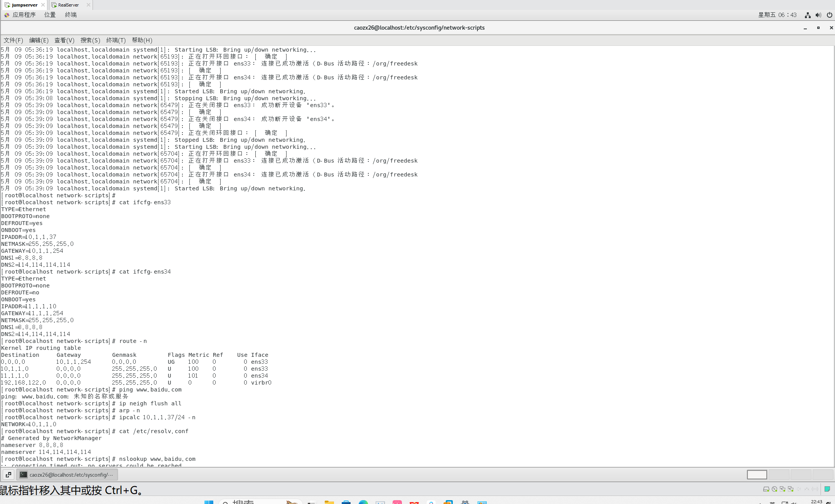Screen dimensions: 835x504
Task: Open the 位置 places menu
Action: click(x=50, y=15)
